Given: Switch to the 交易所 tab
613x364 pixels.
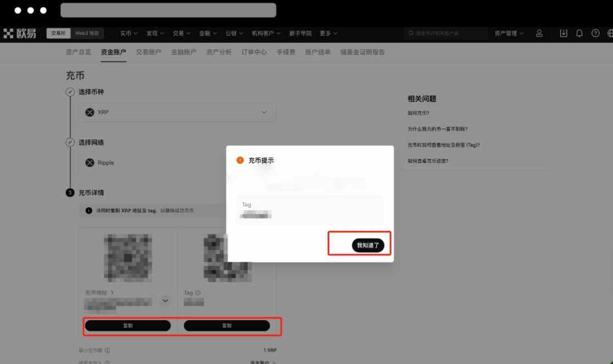Looking at the screenshot, I should pos(59,33).
